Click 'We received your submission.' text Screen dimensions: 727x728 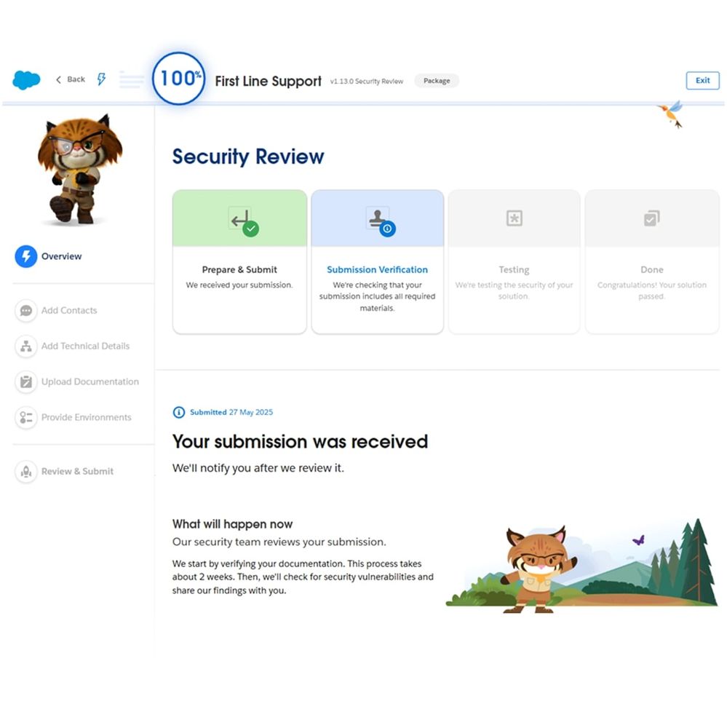click(x=239, y=285)
